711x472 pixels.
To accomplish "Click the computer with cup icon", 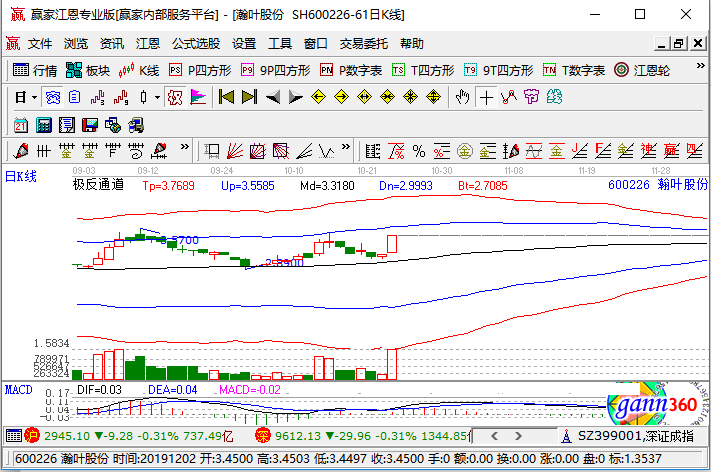I will coord(136,125).
